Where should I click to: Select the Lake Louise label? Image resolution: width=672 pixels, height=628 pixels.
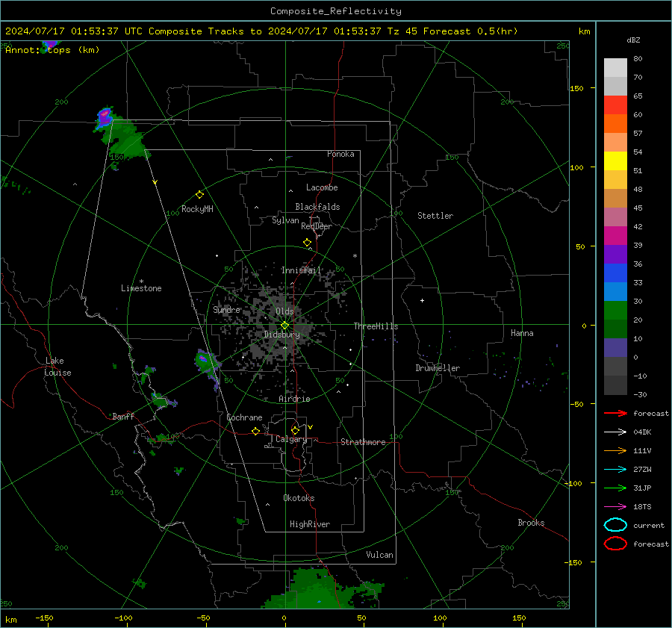pos(58,367)
